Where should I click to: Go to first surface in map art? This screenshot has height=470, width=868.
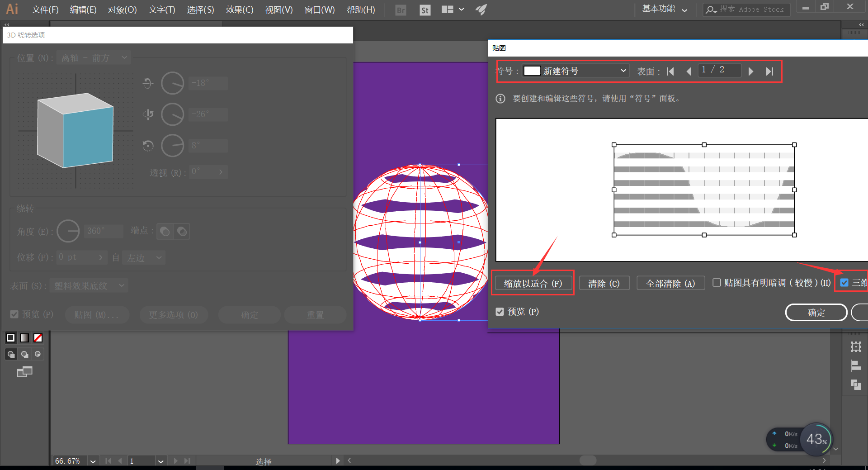[670, 71]
